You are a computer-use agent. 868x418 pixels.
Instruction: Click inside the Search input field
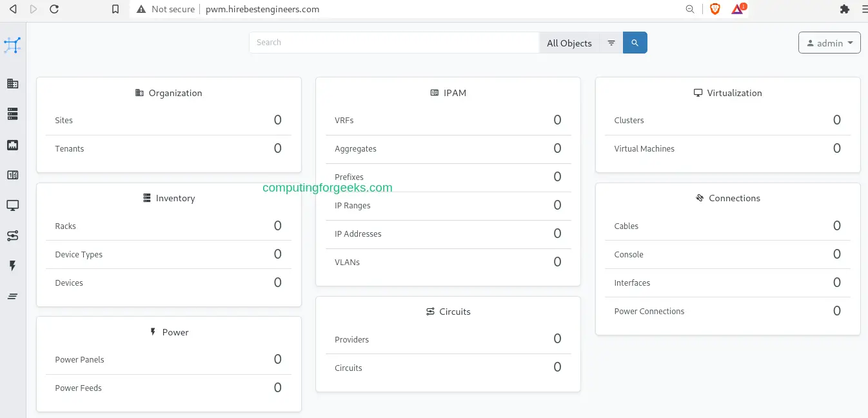coord(393,43)
